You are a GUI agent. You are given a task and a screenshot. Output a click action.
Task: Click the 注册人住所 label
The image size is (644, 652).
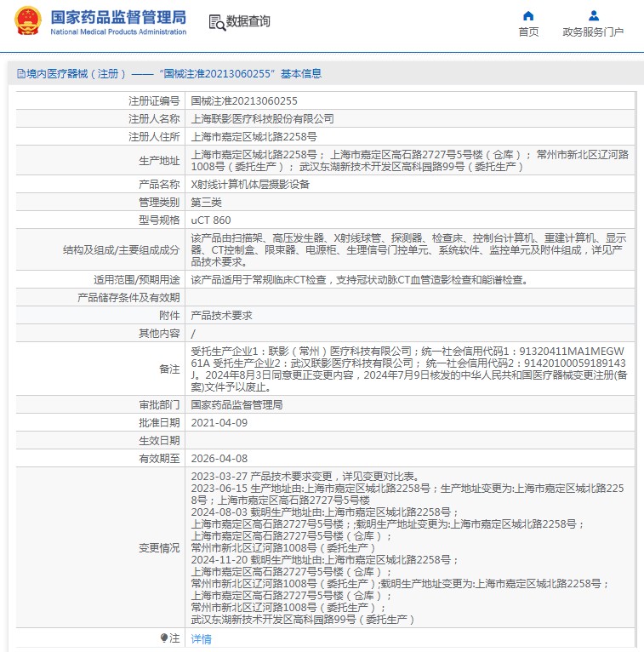[154, 137]
